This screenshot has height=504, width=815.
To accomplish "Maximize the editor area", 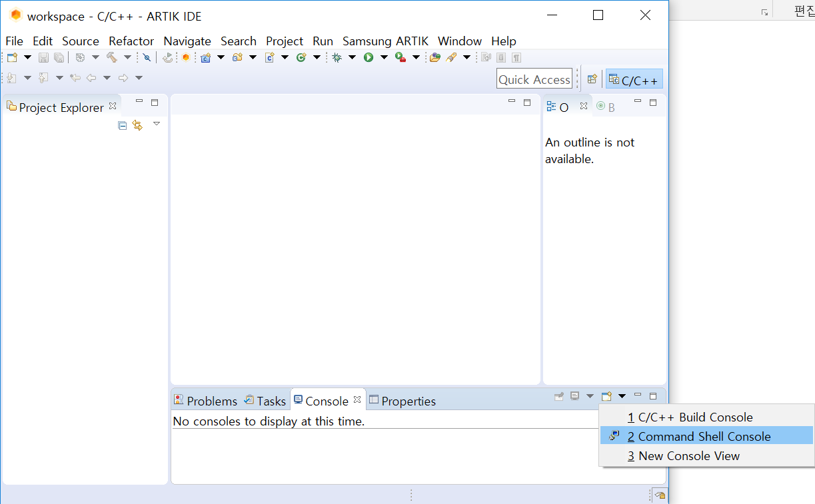I will pos(527,103).
